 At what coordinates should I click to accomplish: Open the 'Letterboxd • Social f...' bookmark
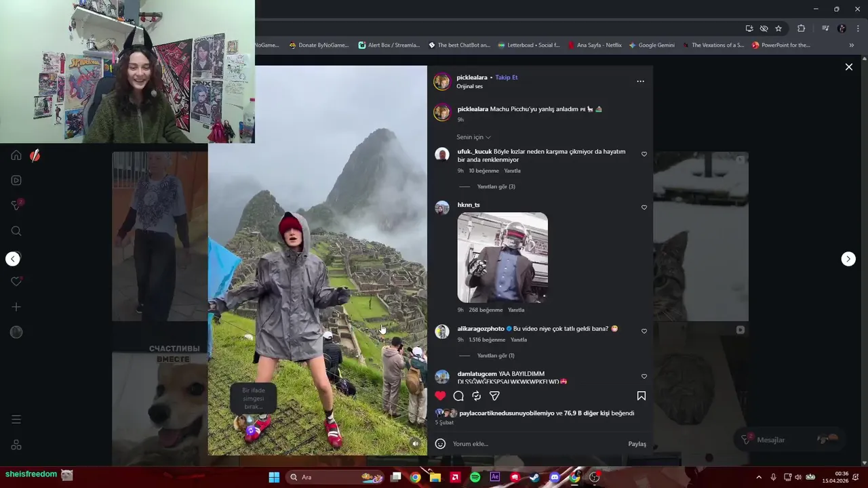529,45
